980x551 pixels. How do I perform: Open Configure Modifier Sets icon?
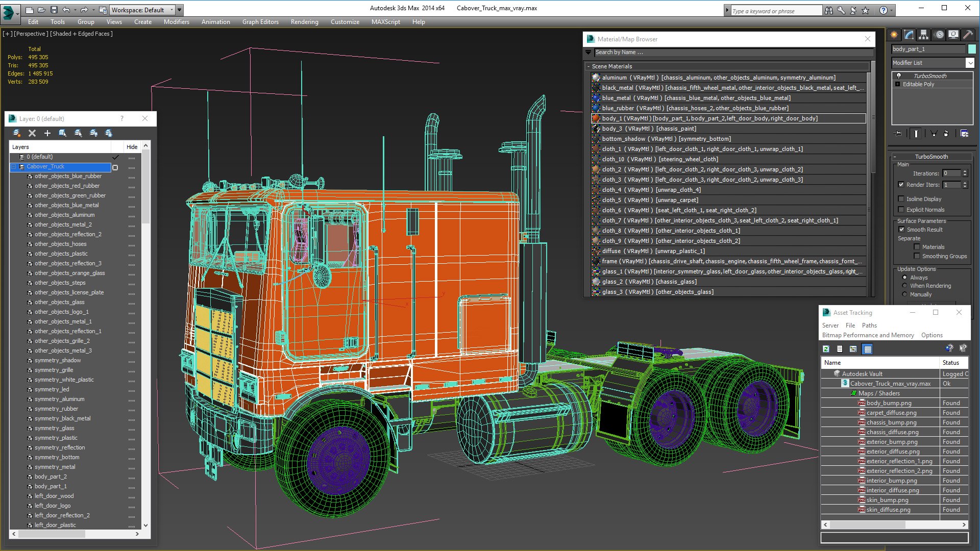point(964,133)
